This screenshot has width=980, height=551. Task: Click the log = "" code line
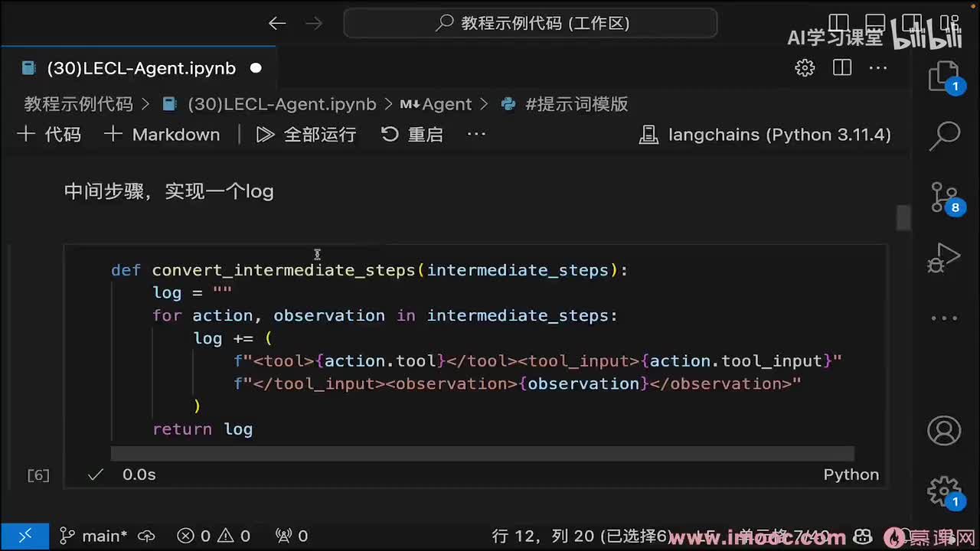coord(192,293)
